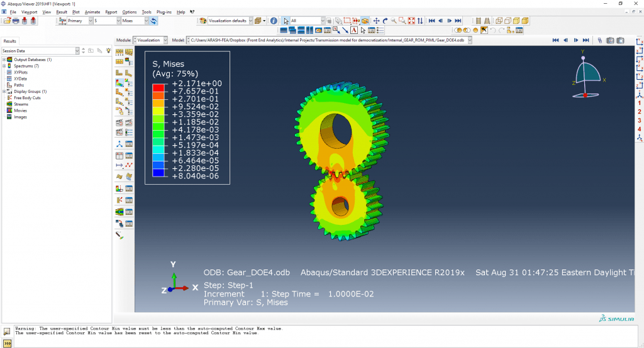Select the Pan view tool

376,21
